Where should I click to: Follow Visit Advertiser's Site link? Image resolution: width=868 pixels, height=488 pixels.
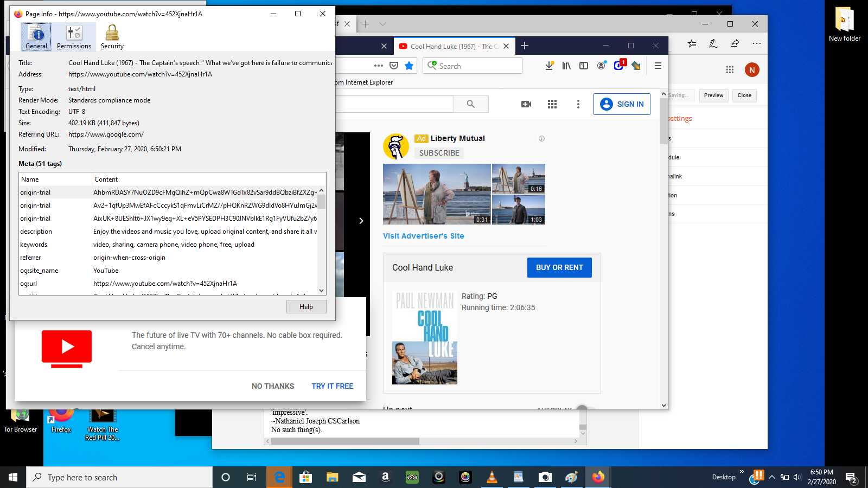[x=424, y=236]
